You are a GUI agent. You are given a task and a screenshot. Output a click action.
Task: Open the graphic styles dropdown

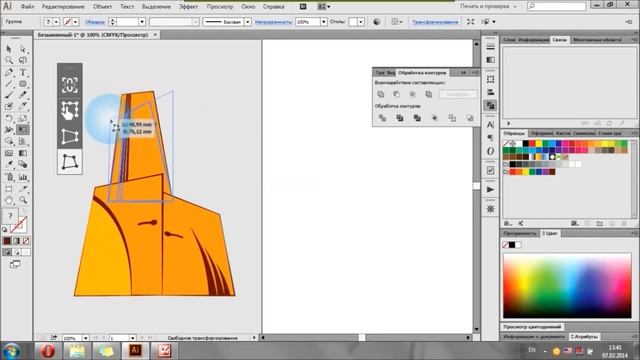click(361, 22)
